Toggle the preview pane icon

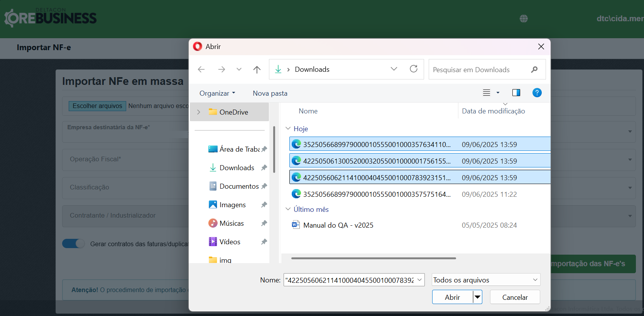[x=516, y=93]
